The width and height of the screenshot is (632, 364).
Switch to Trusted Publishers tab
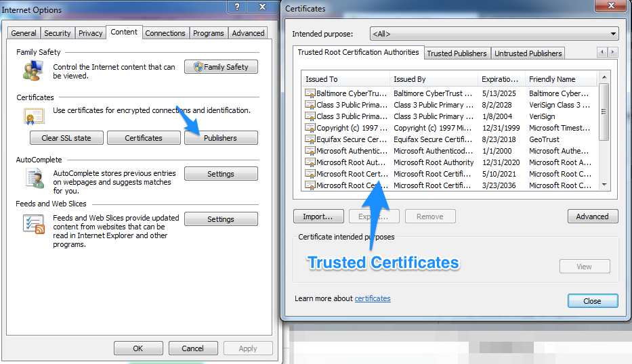pos(457,53)
